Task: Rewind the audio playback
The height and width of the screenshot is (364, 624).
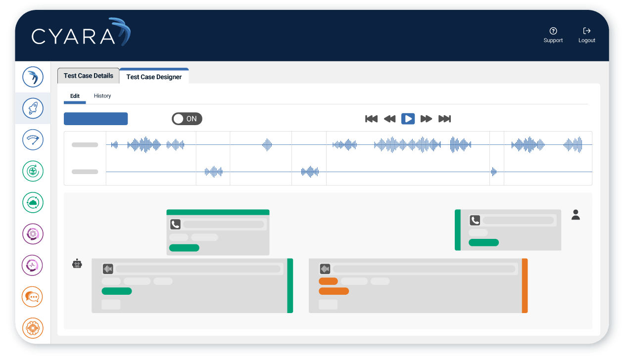Action: click(x=390, y=119)
